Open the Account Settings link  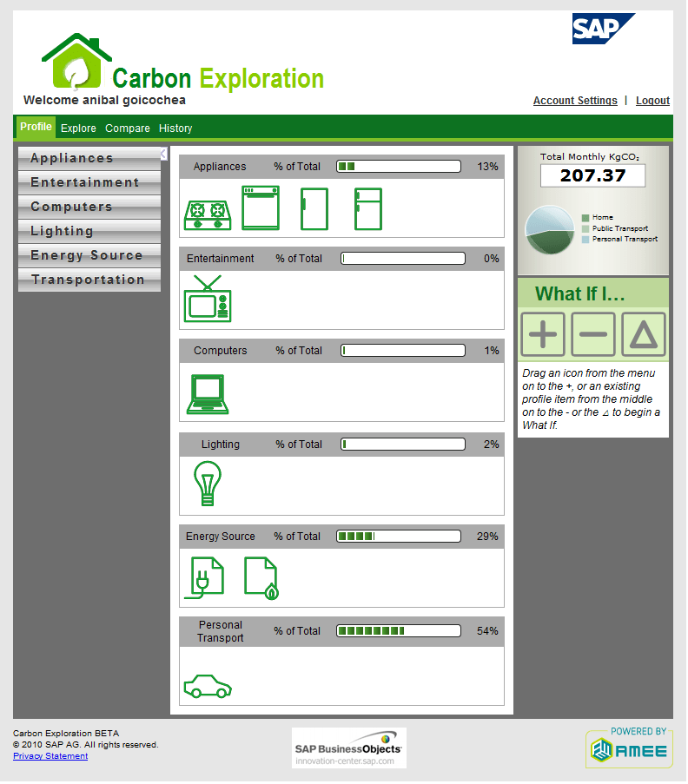tap(575, 101)
